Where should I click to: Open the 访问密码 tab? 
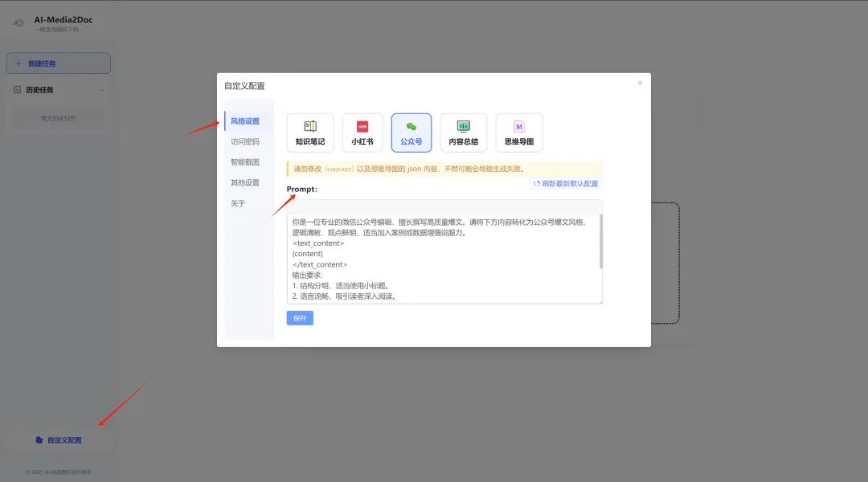(245, 141)
